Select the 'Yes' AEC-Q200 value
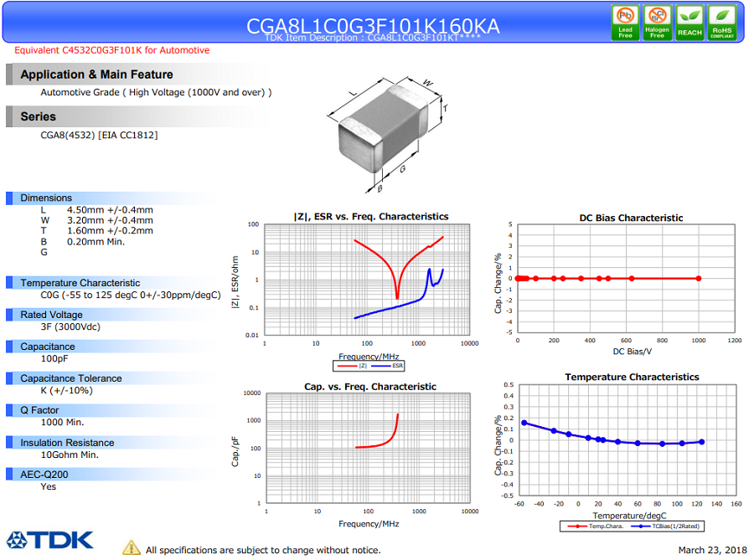Screen dimensions: 754x560 click(48, 486)
